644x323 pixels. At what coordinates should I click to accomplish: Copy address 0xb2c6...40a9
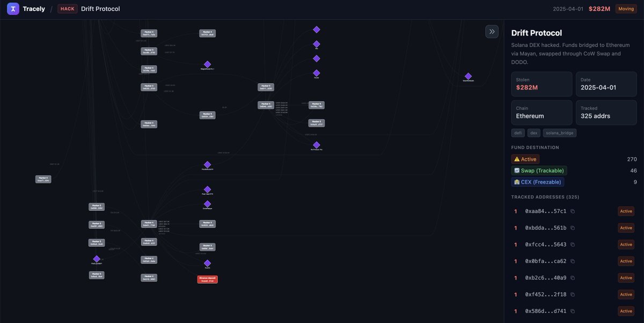pyautogui.click(x=573, y=278)
